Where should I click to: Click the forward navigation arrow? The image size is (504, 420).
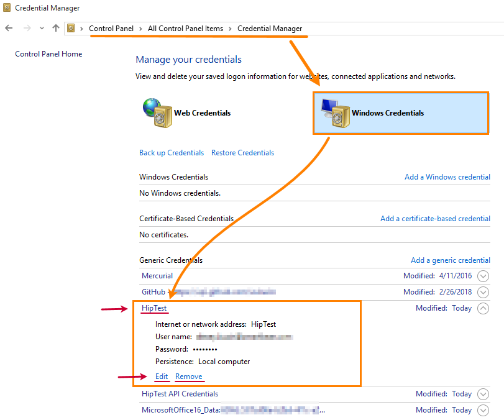tap(25, 28)
